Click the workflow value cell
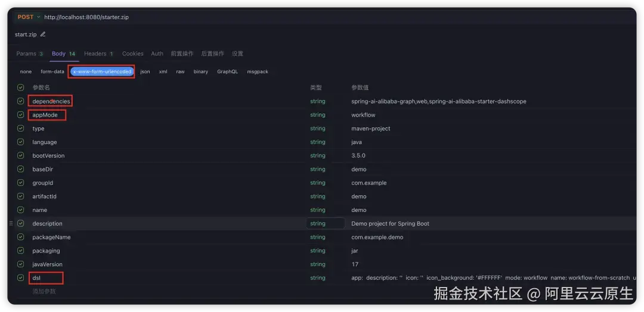This screenshot has width=644, height=312. pos(363,115)
